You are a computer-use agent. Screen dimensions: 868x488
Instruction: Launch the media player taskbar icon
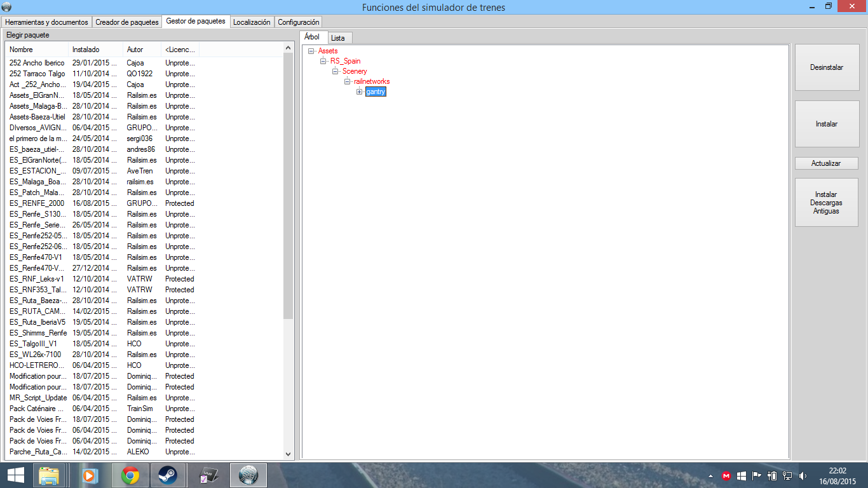point(90,475)
